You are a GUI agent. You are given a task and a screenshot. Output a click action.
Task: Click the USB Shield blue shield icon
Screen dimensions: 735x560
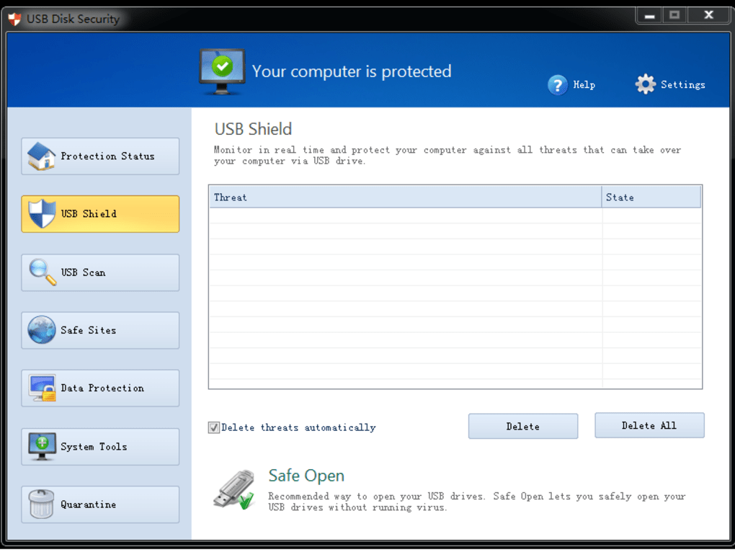tap(42, 213)
